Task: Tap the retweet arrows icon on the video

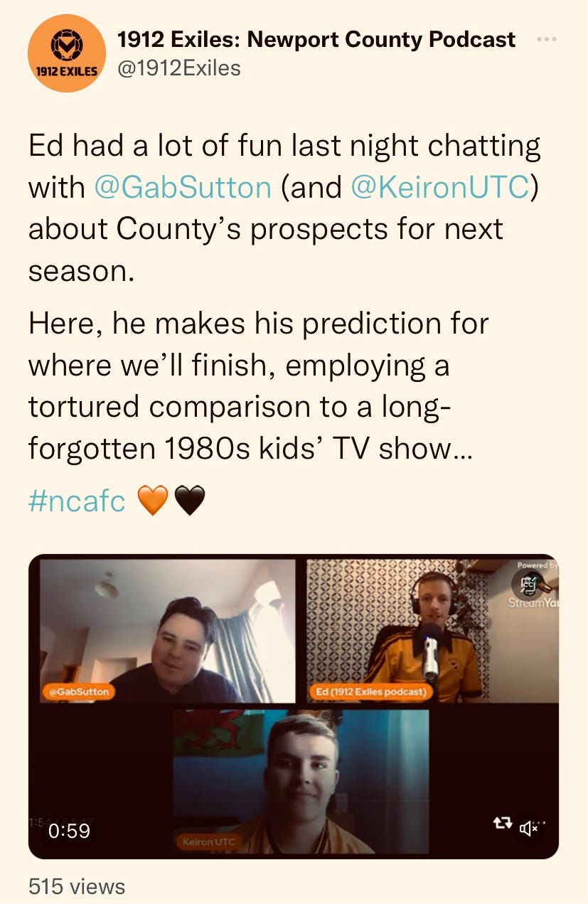Action: click(x=502, y=824)
